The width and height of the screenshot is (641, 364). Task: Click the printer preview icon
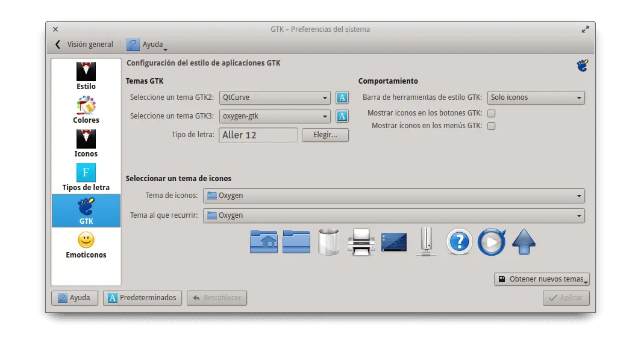click(361, 242)
